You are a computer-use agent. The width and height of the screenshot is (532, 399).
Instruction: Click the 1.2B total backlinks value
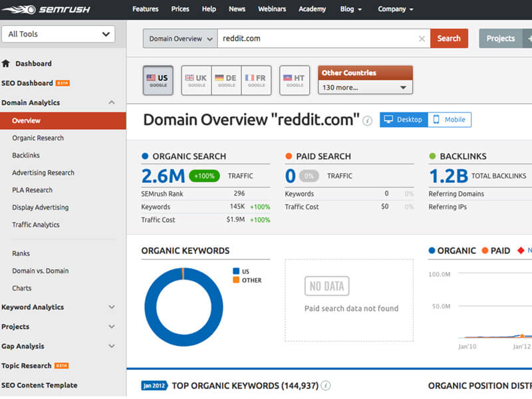tap(448, 176)
